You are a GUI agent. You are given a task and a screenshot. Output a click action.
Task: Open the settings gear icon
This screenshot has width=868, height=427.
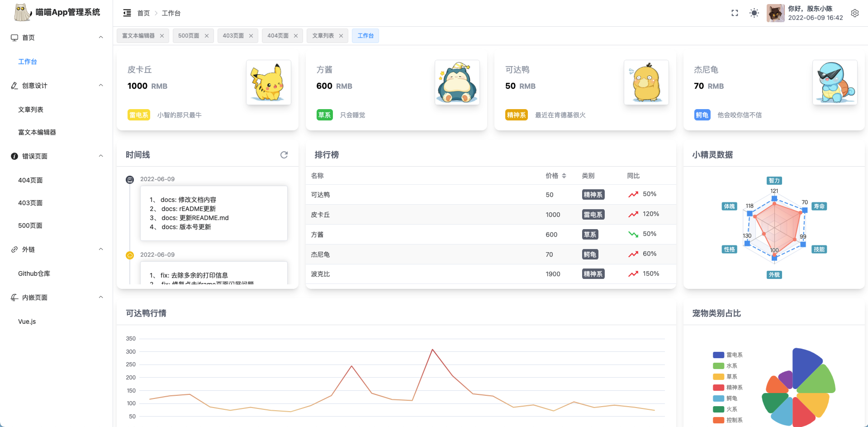tap(855, 13)
